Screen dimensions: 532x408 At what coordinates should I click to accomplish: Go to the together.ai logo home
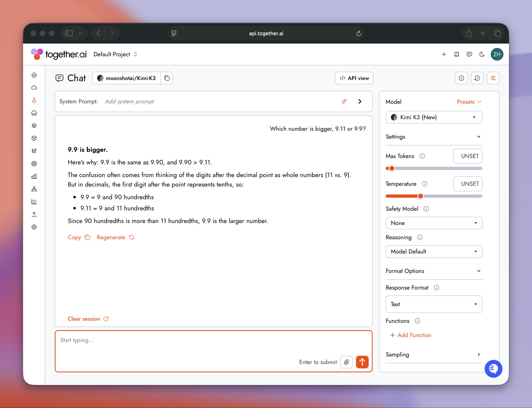[x=58, y=54]
